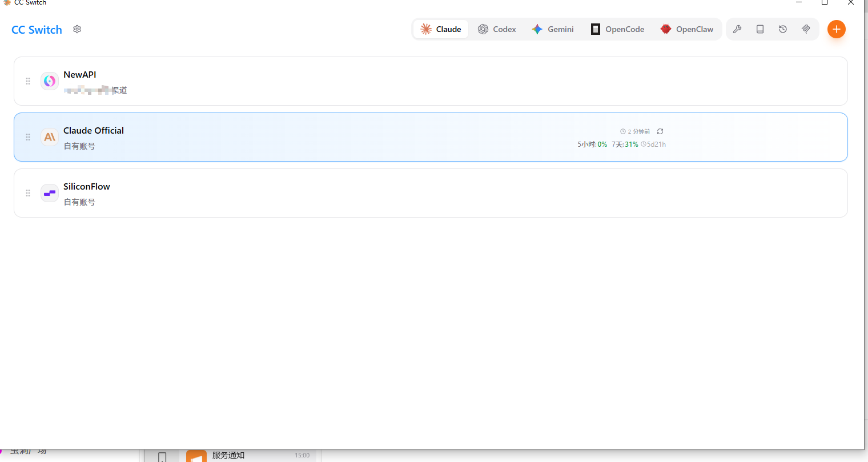Image resolution: width=868 pixels, height=462 pixels.
Task: Open 服务通知 in the background window
Action: [x=228, y=455]
